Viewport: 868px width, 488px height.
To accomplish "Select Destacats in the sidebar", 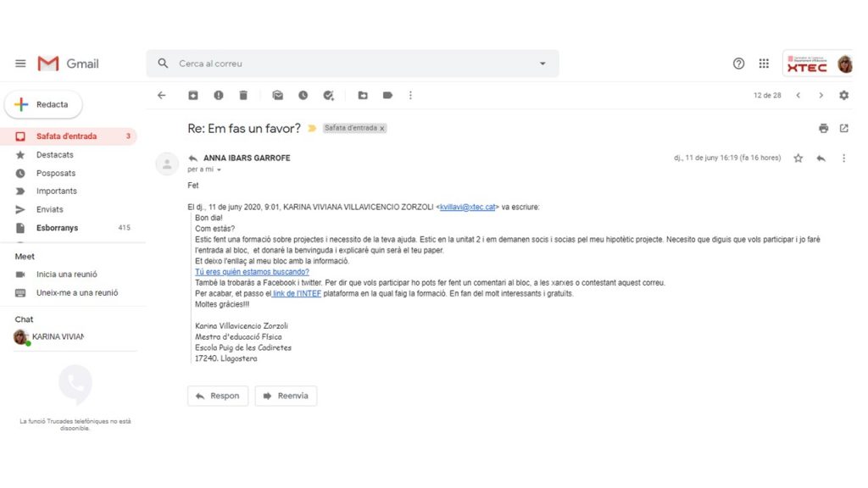I will [x=54, y=155].
